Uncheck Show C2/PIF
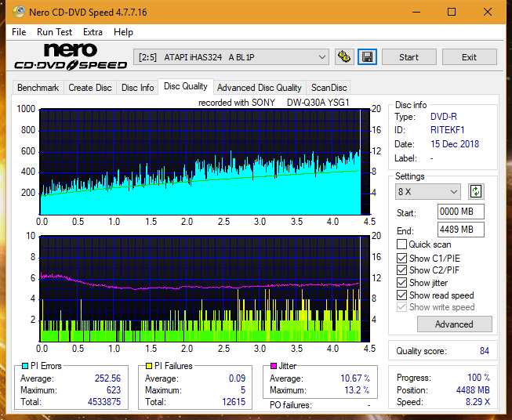The image size is (512, 420). tap(401, 270)
